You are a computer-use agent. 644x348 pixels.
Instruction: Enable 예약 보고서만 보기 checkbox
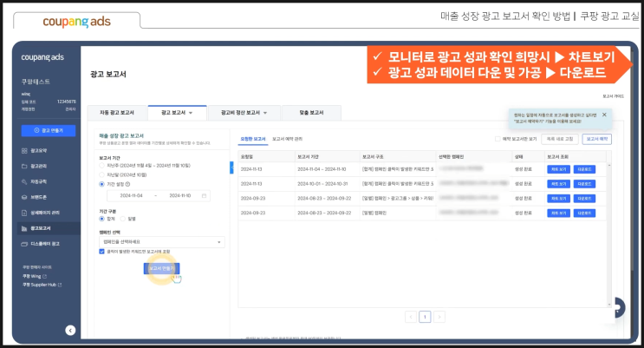point(498,139)
